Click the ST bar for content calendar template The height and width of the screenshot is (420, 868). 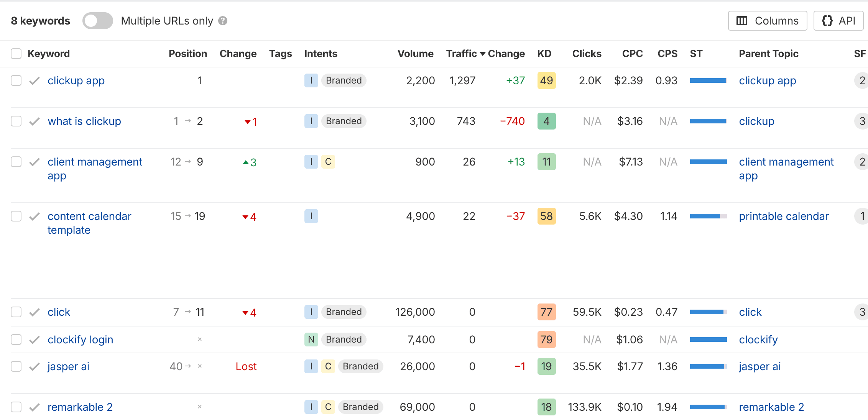pos(708,216)
